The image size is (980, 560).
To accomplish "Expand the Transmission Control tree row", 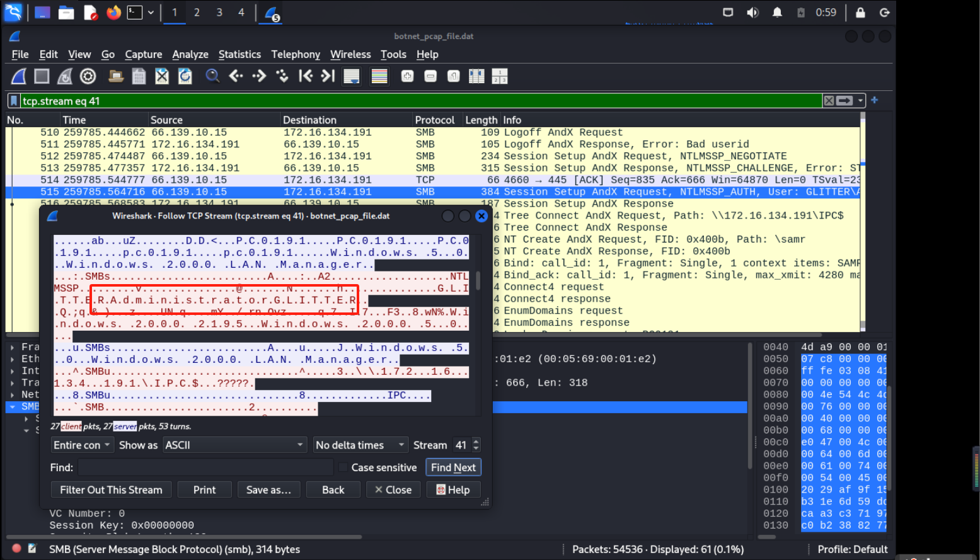I will tap(13, 383).
